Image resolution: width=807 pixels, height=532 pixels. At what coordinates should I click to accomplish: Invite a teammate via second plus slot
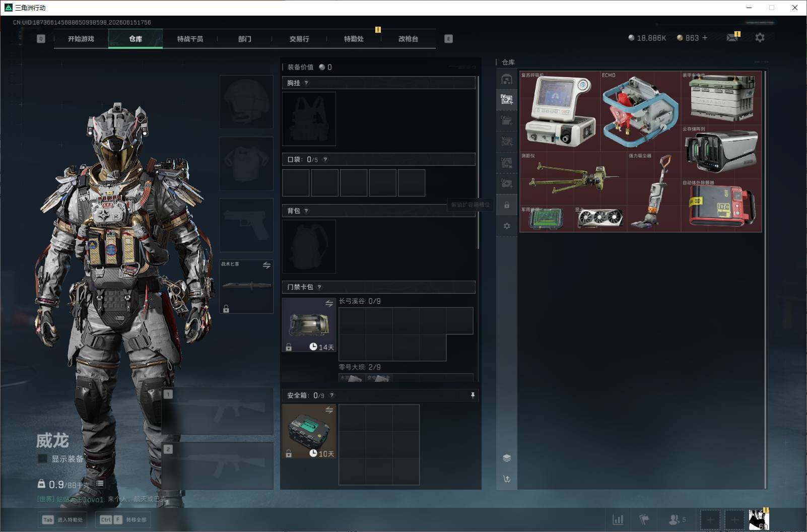coord(734,520)
